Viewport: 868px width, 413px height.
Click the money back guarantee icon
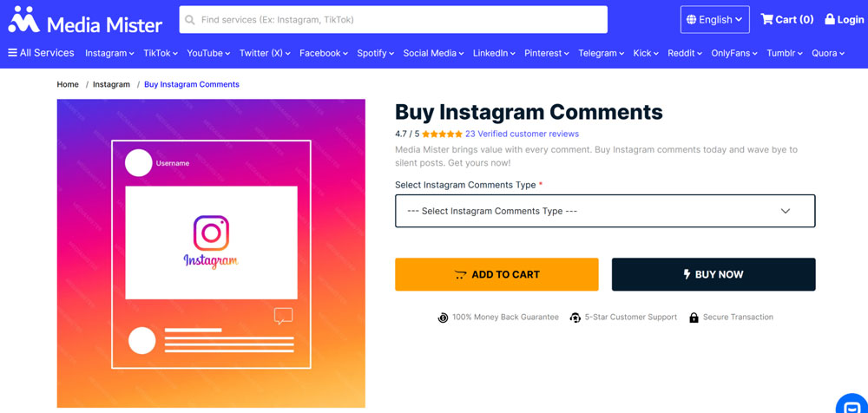pos(443,318)
